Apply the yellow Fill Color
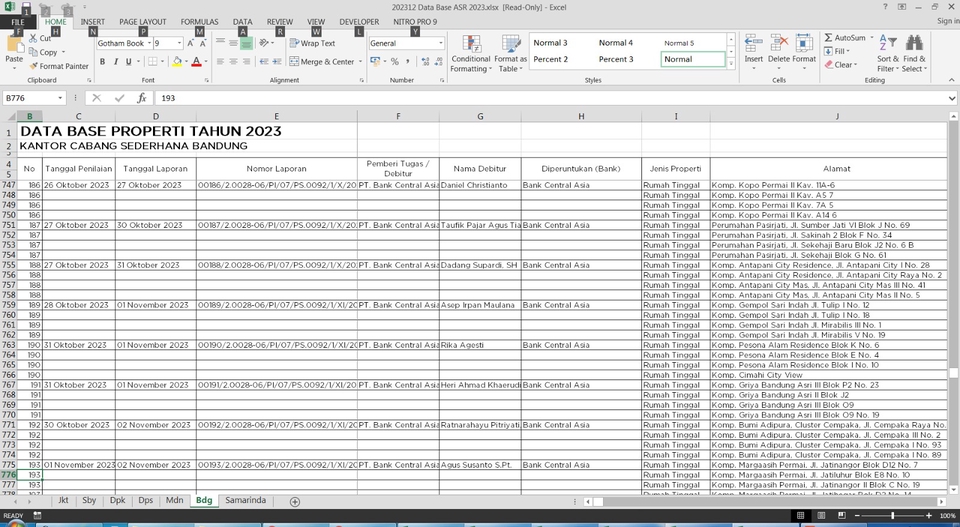960x527 pixels. point(177,62)
